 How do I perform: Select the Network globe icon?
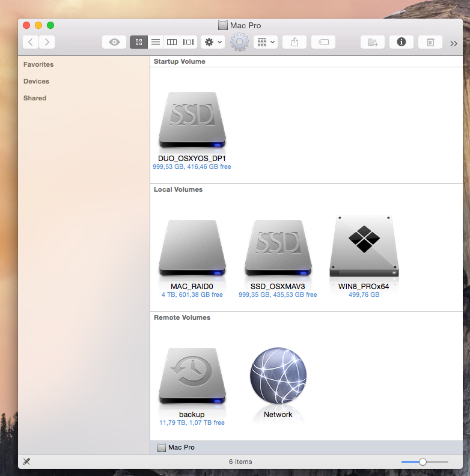(x=278, y=376)
